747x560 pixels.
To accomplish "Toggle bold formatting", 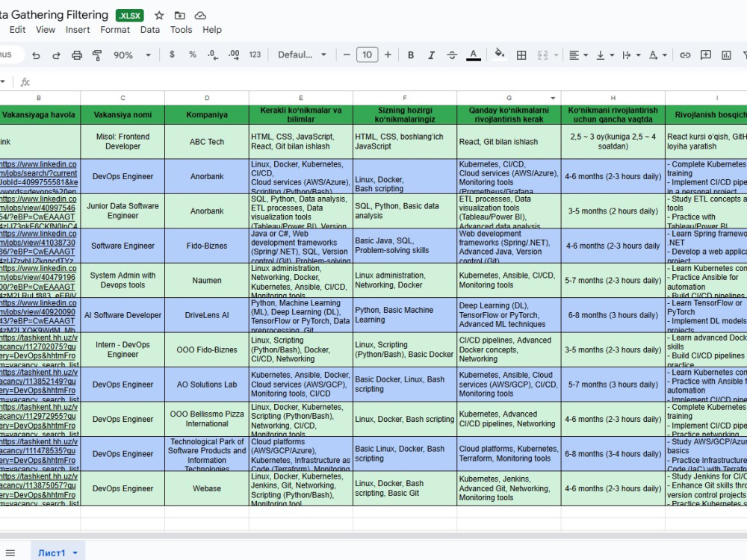I will 411,55.
